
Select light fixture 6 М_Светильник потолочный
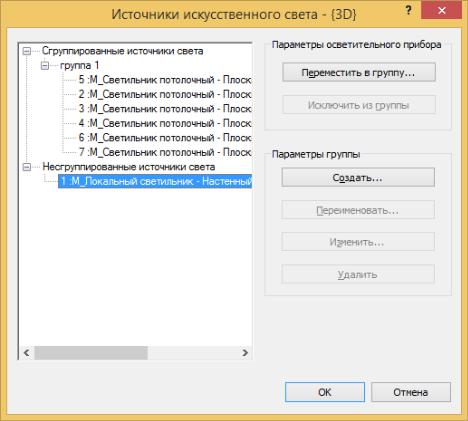pos(165,138)
